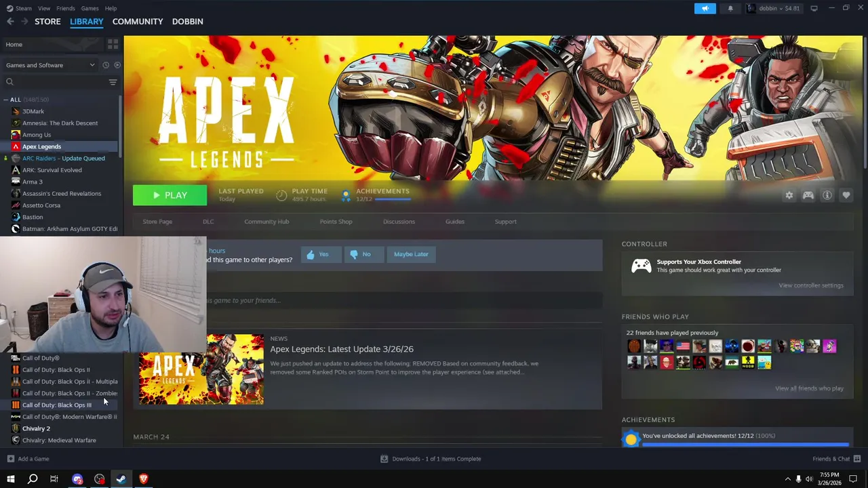Open dobbin account dropdown

(x=773, y=8)
